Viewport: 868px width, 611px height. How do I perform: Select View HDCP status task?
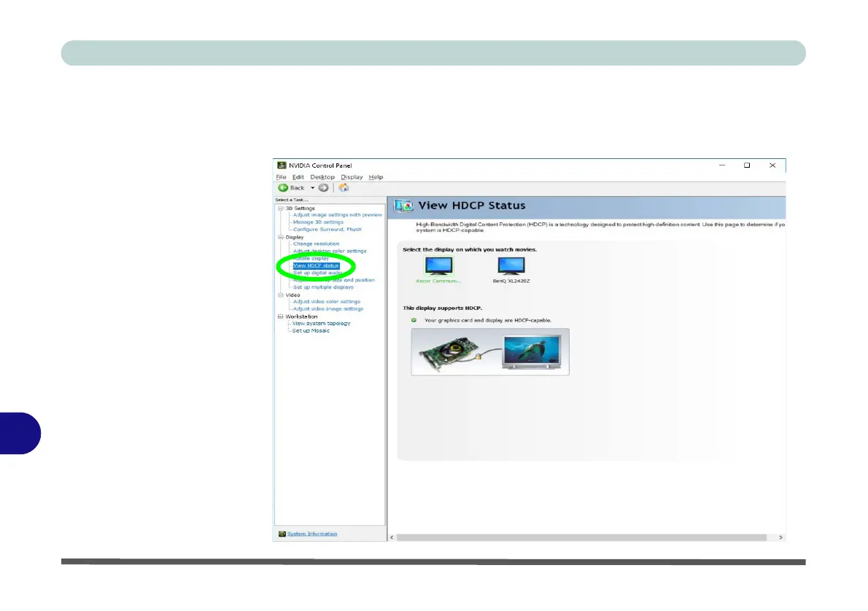tap(316, 265)
